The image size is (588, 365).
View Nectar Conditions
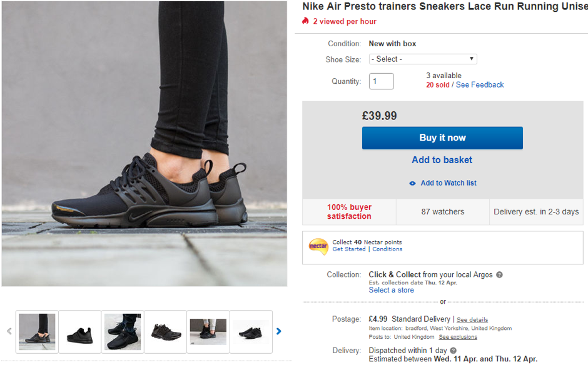point(387,249)
